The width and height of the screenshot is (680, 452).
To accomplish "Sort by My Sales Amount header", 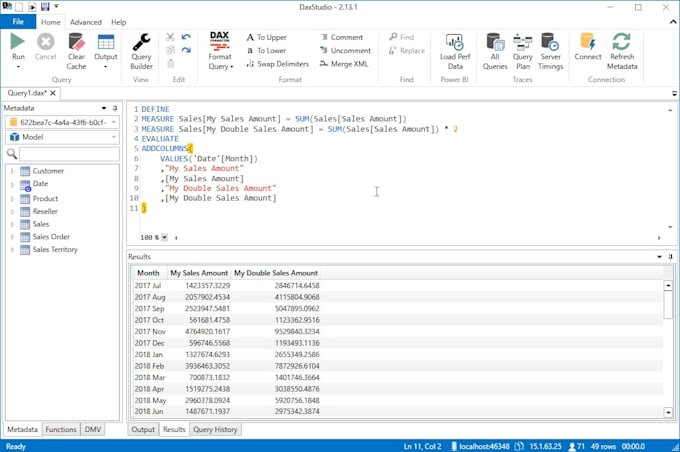I will [199, 273].
